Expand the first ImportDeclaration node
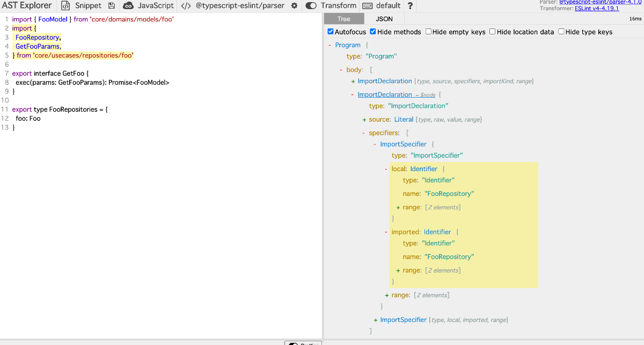 click(x=353, y=81)
